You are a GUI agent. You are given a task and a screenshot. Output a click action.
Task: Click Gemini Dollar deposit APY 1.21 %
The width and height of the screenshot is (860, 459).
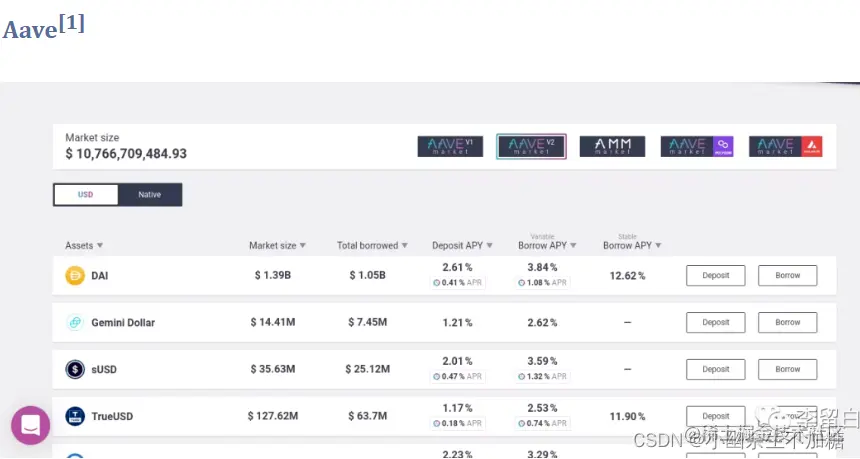[x=457, y=323]
